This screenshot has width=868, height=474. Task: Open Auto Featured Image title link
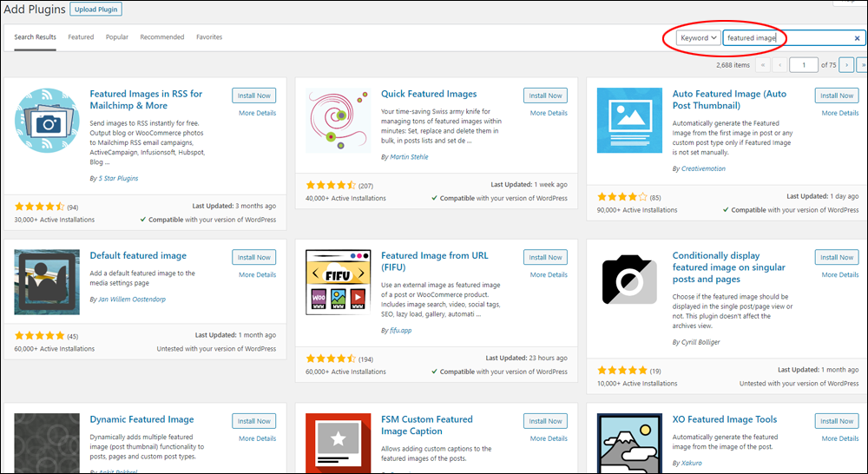click(x=730, y=100)
